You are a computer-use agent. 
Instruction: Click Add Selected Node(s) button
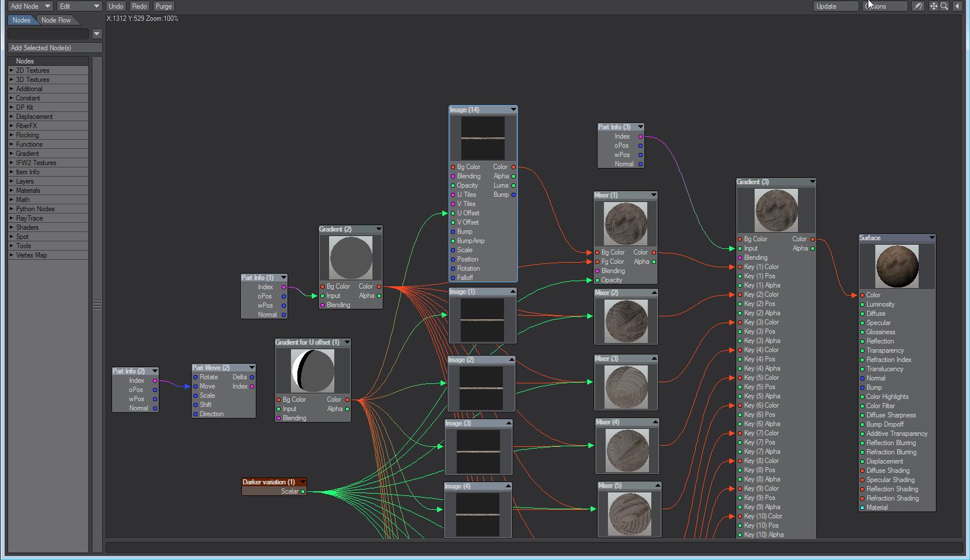(x=55, y=48)
